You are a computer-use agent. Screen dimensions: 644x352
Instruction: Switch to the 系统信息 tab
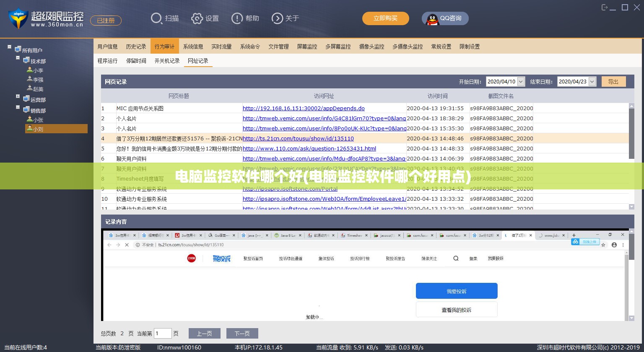(x=193, y=47)
